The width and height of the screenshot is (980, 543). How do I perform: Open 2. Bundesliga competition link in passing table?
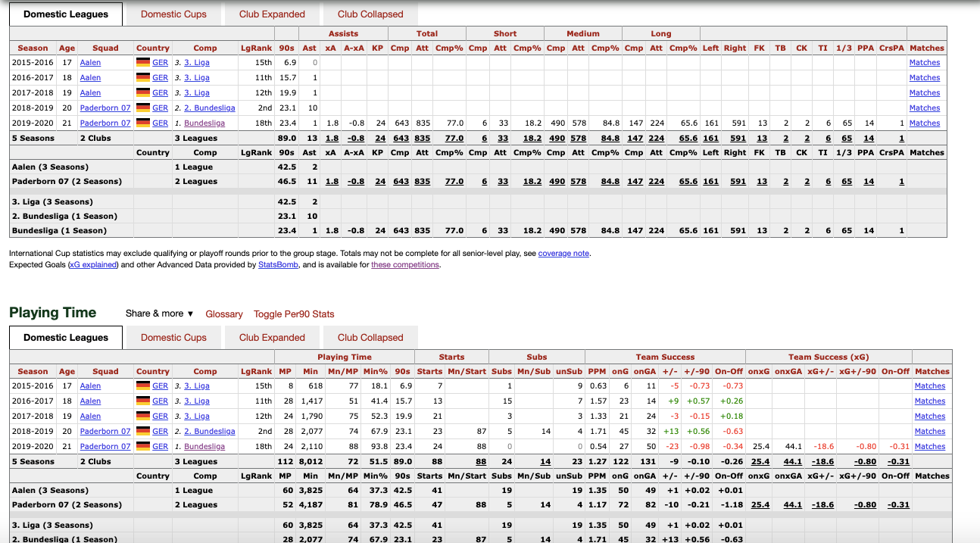(210, 108)
